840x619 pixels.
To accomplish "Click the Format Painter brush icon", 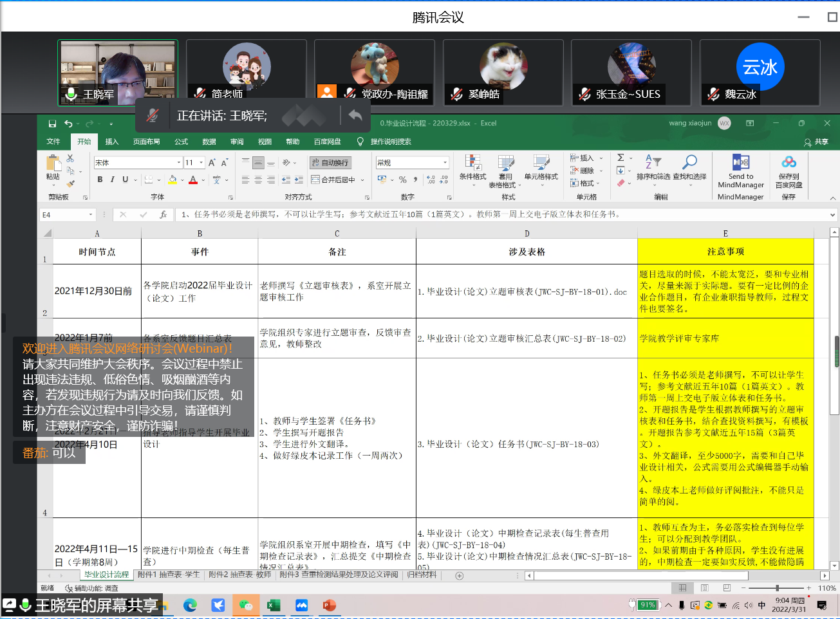I will 70,184.
